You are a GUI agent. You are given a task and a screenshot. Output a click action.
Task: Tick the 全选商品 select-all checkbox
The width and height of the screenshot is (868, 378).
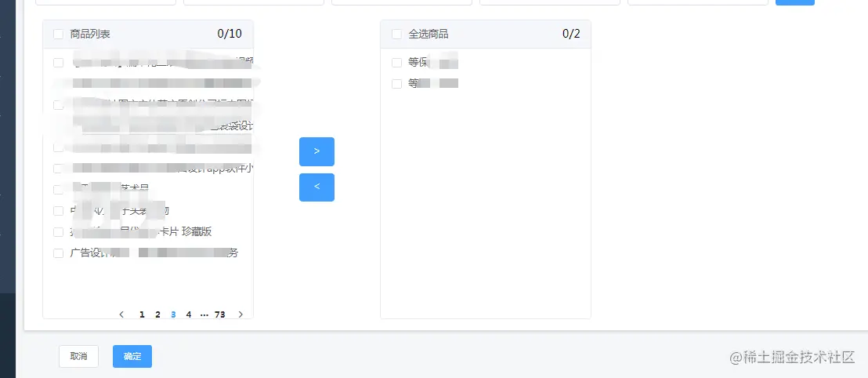396,35
